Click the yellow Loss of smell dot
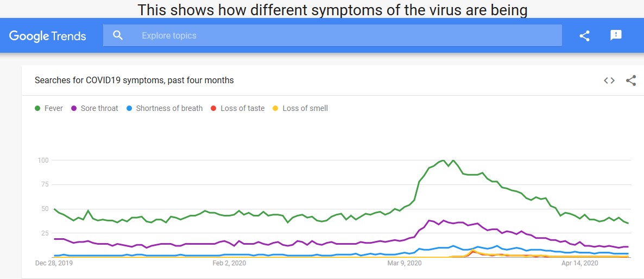644x279 pixels. click(x=275, y=108)
